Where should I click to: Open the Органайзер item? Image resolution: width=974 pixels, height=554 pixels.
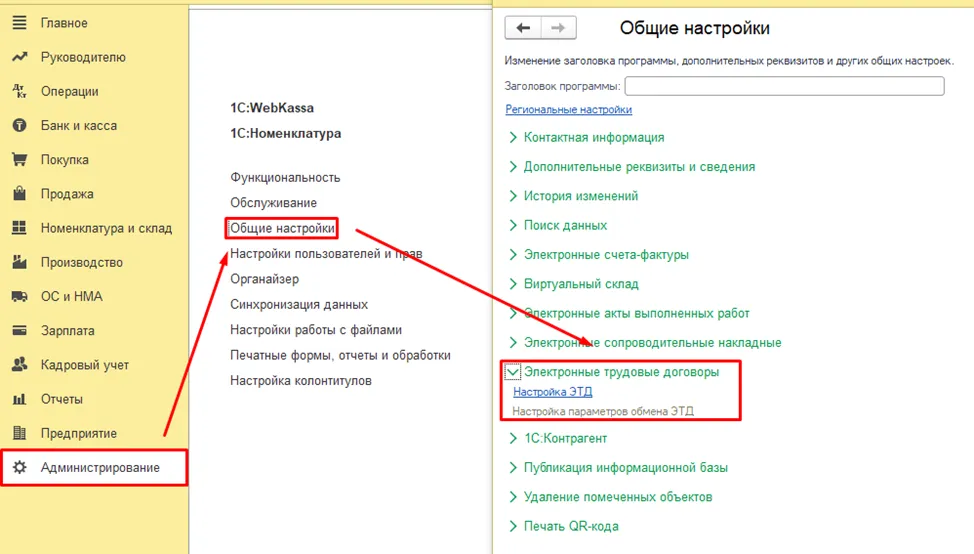click(265, 279)
